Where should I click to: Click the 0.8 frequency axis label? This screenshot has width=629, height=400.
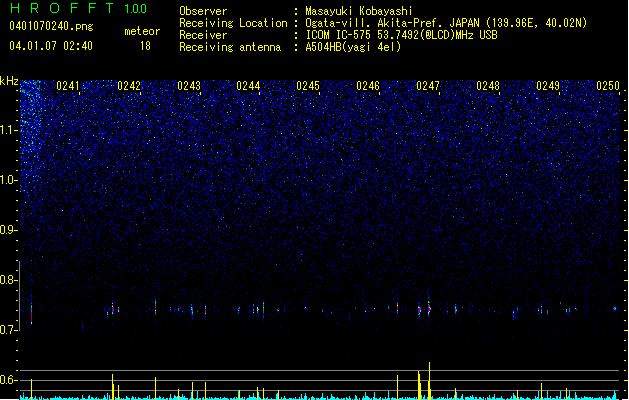pyautogui.click(x=8, y=280)
